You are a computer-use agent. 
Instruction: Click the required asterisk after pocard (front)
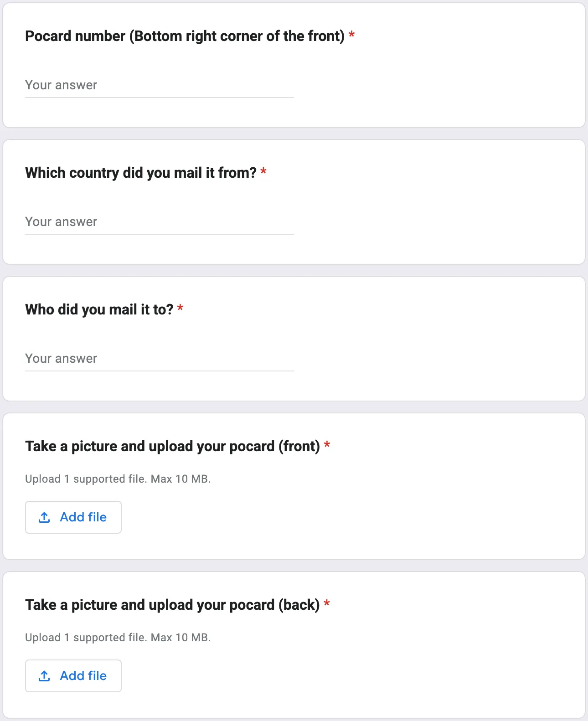327,445
